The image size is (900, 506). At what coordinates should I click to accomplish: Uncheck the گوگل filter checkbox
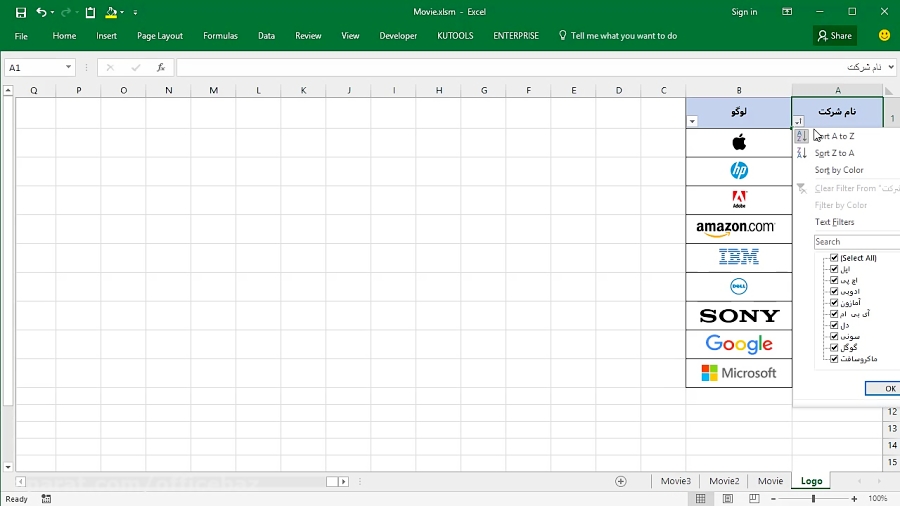tap(834, 347)
